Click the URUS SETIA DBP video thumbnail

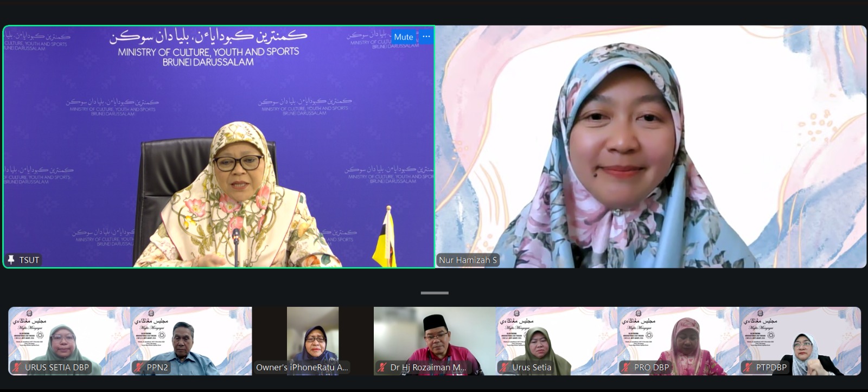tap(69, 336)
